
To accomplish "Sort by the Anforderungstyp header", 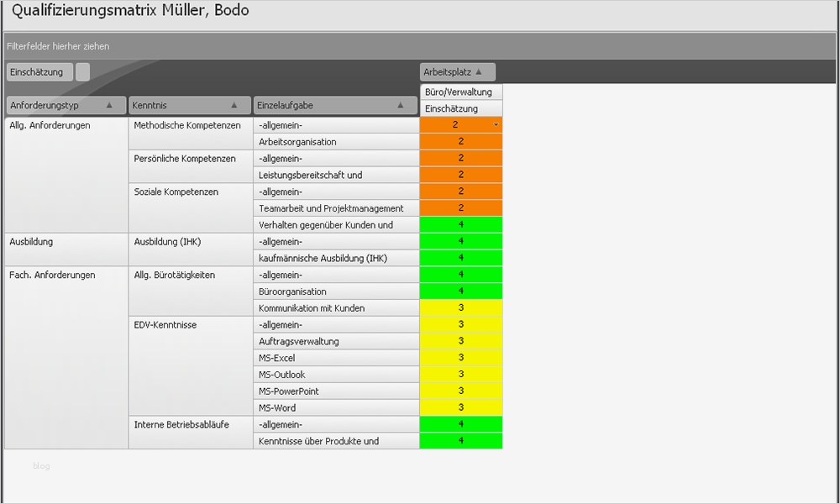I will click(x=66, y=106).
